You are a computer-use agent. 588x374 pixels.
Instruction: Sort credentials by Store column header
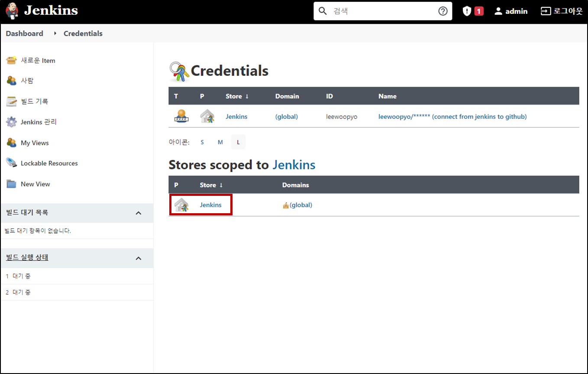coord(237,96)
